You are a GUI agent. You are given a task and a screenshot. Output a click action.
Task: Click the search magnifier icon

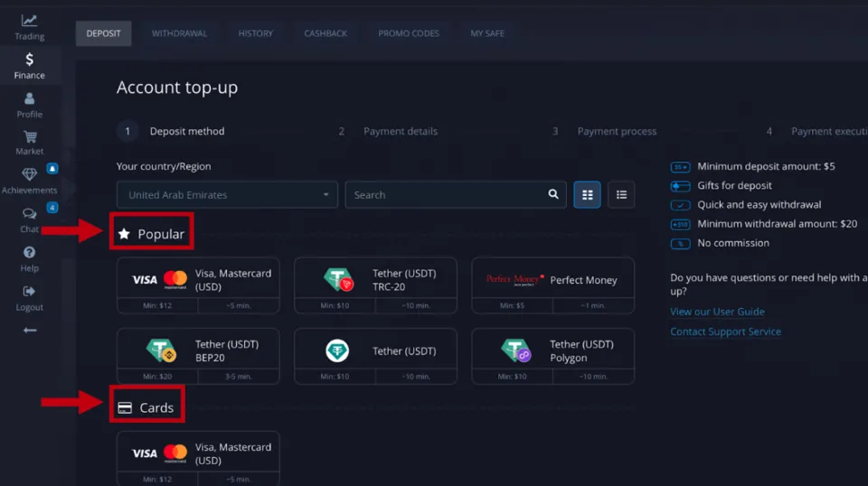[553, 194]
